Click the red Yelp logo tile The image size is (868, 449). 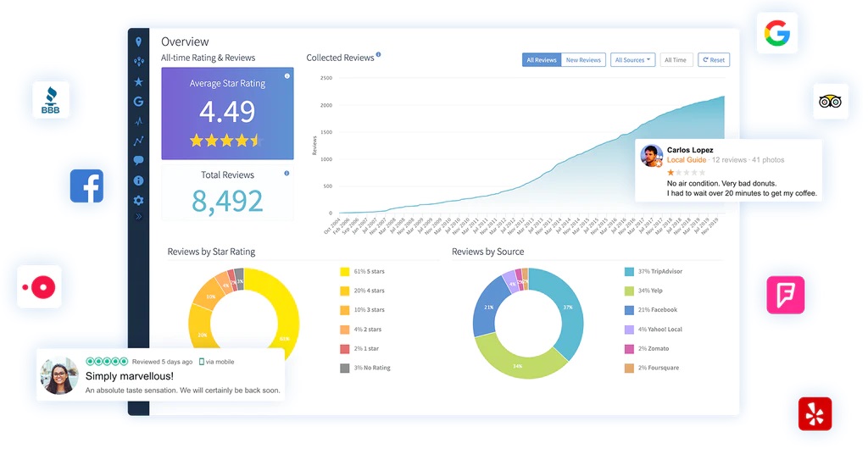pos(815,413)
